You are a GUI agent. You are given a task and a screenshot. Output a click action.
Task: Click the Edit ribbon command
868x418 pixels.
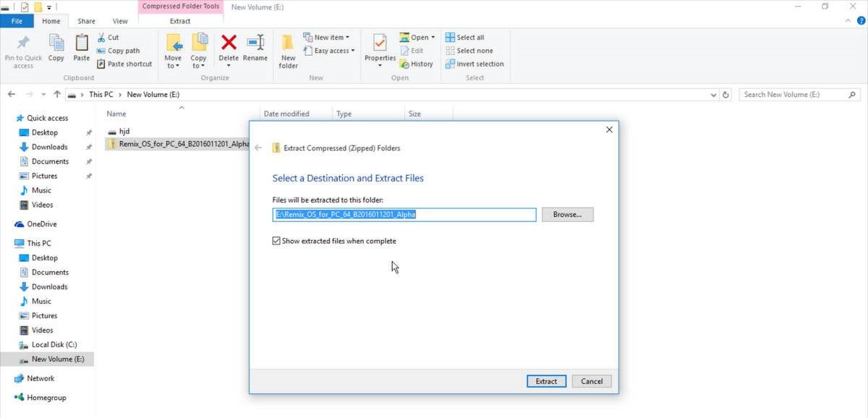pos(412,51)
